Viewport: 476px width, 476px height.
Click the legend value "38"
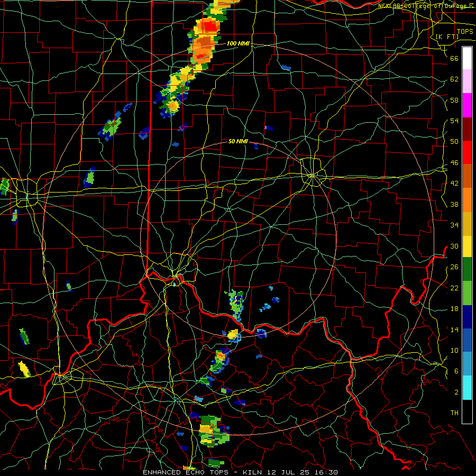(x=454, y=204)
